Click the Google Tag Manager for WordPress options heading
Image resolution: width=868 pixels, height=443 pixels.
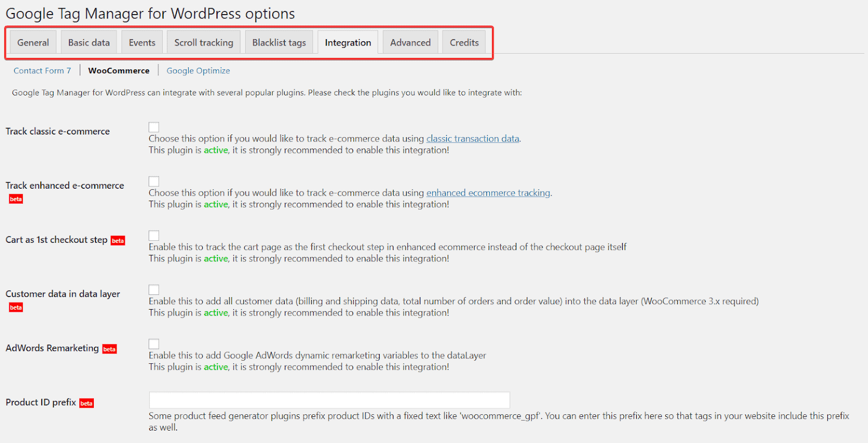click(x=150, y=14)
